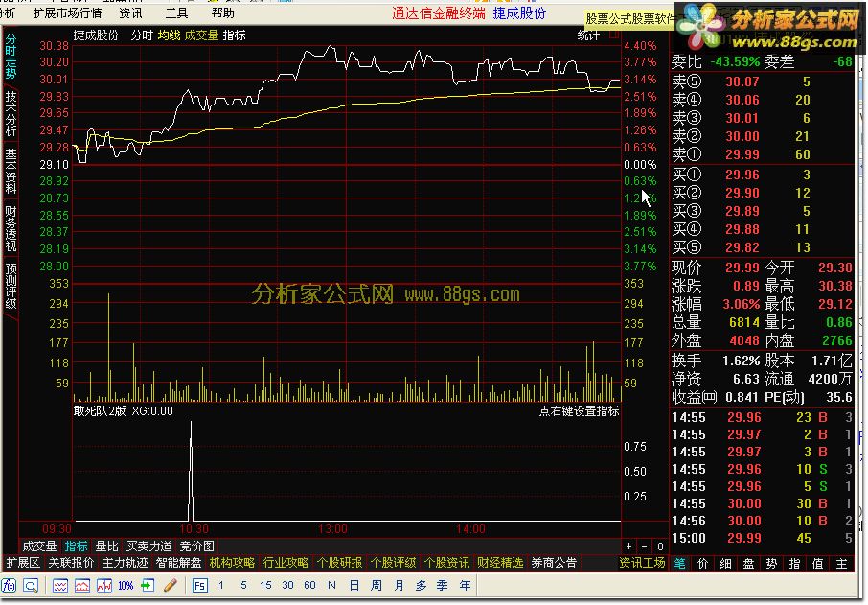Select 预测评级 sidebar tab
The width and height of the screenshot is (868, 605).
[11, 286]
